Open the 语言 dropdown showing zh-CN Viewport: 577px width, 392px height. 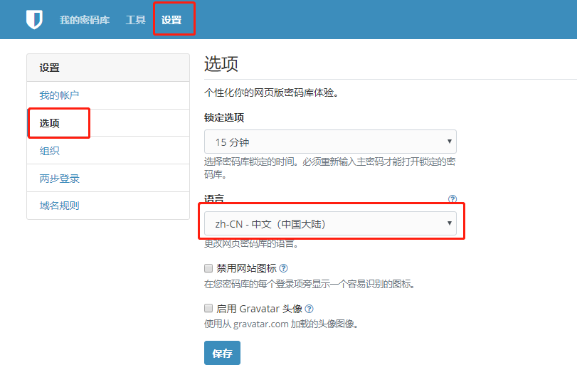[330, 224]
